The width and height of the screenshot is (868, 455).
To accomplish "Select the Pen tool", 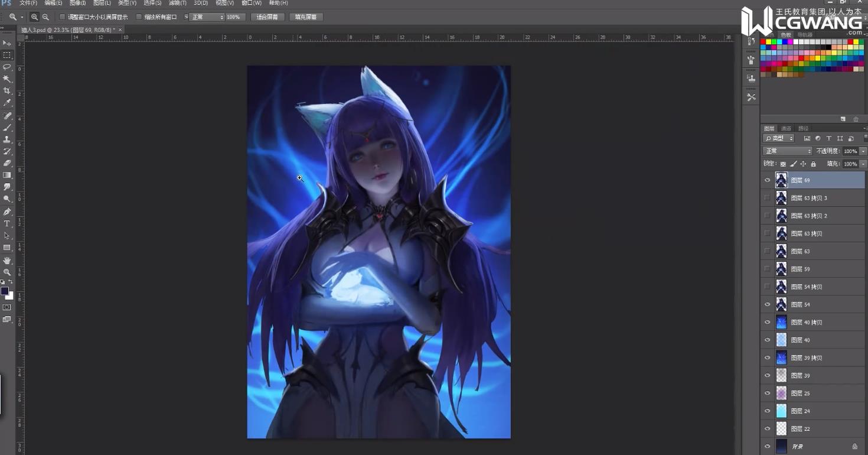I will [7, 212].
